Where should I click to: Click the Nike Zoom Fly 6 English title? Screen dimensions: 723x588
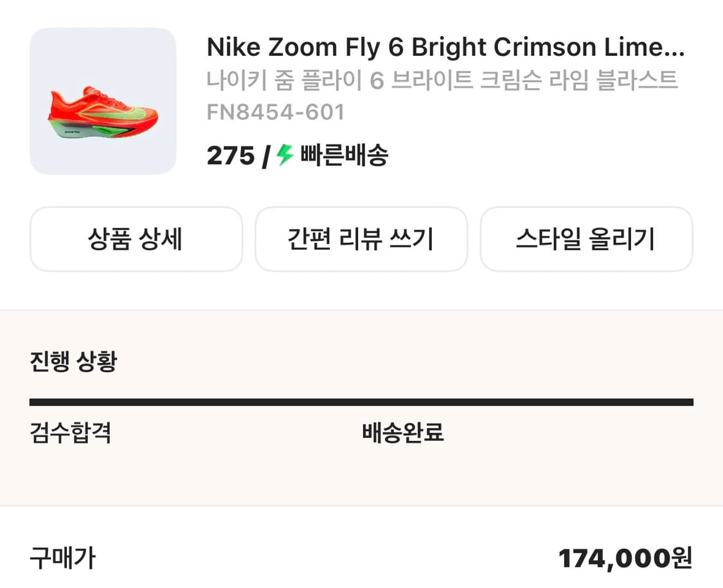pos(424,48)
